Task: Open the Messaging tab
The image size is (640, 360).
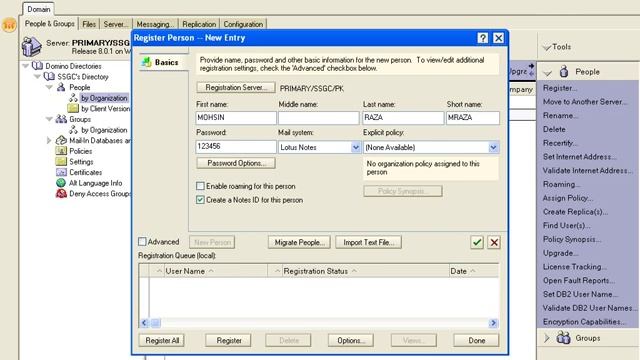Action: 155,24
